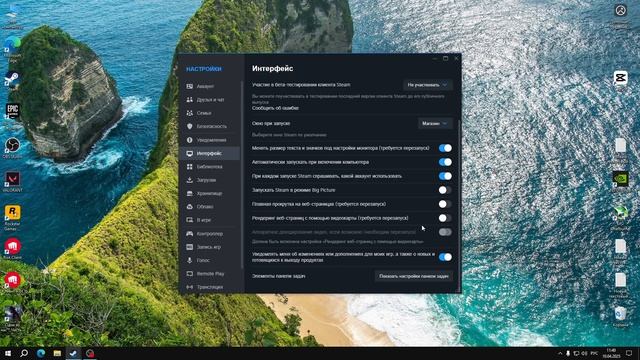640x360 pixels.
Task: Open the taskbar clock and date
Action: coord(611,353)
